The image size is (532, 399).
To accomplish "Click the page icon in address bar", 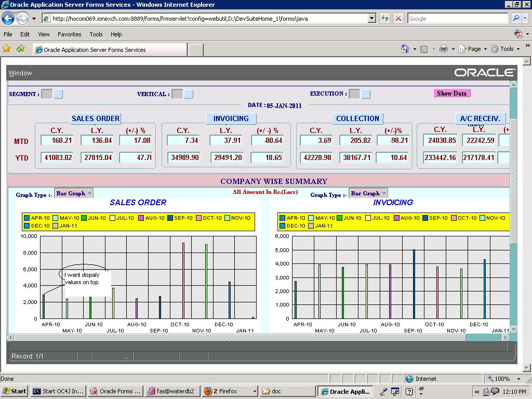I will tap(47, 19).
